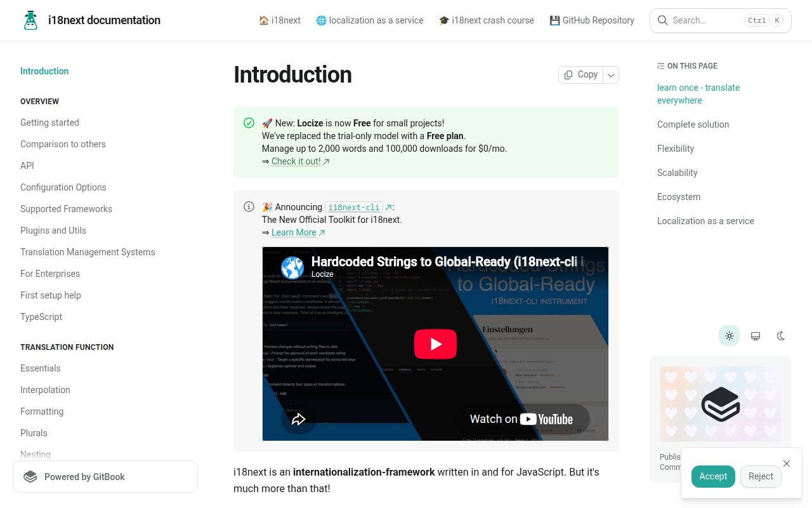Switch to system theme monitor icon

pos(756,336)
